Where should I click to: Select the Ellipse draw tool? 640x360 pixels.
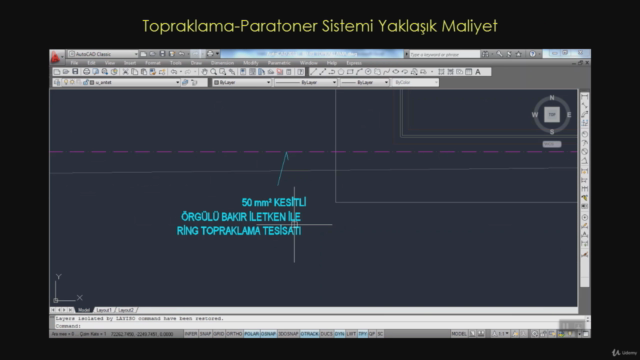[396, 72]
